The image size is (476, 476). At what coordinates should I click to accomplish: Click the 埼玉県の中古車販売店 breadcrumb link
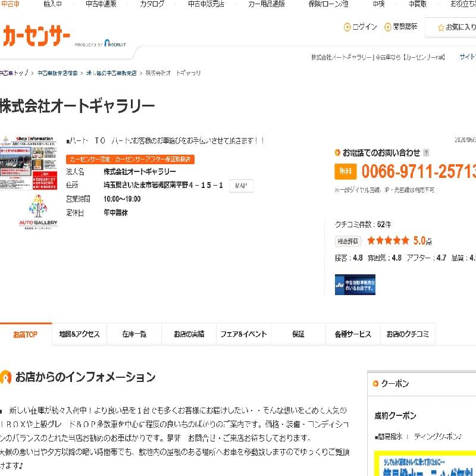click(x=111, y=73)
